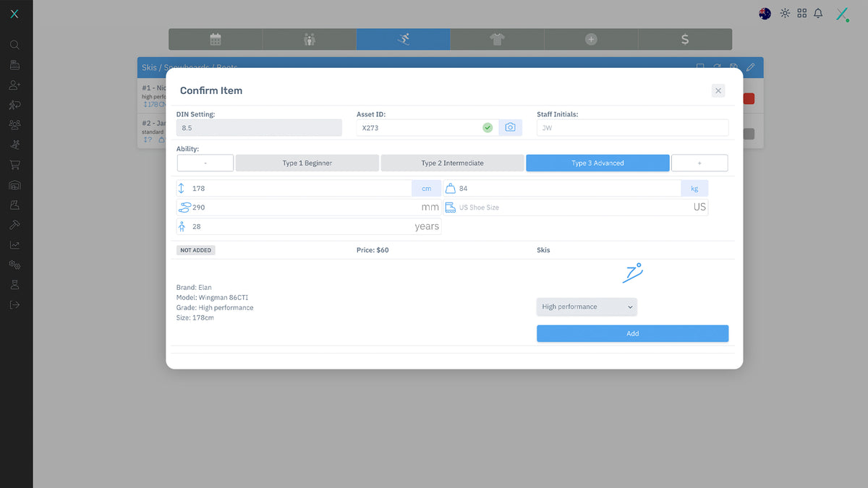Click the Staff Initials input field
868x488 pixels.
[x=632, y=128]
